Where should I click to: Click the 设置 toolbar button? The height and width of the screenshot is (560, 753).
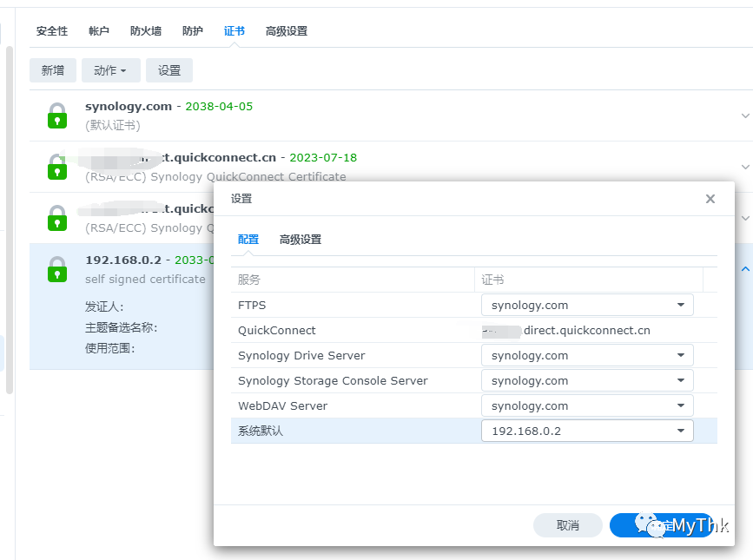tap(169, 70)
